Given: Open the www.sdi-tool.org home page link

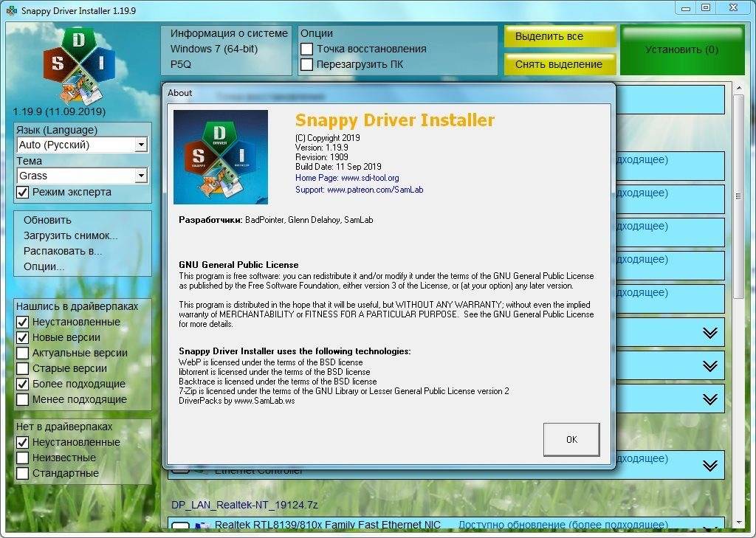Looking at the screenshot, I should 370,178.
